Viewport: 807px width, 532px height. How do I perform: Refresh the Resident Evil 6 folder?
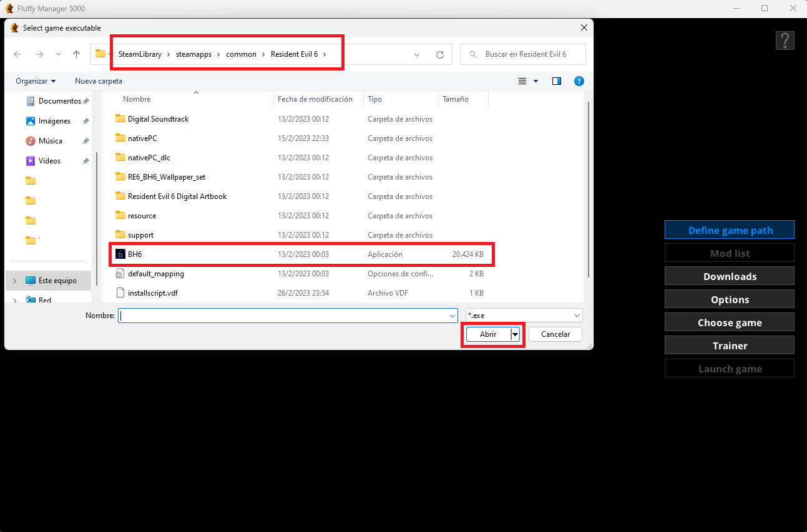pyautogui.click(x=440, y=54)
